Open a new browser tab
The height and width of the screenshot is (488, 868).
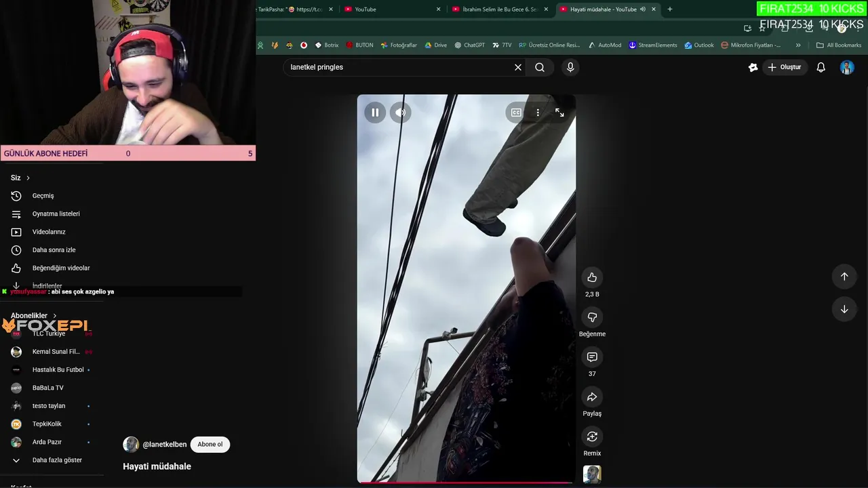click(670, 9)
